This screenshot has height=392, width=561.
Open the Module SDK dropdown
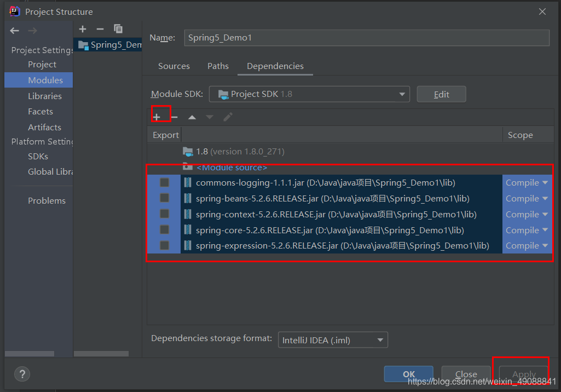(309, 94)
